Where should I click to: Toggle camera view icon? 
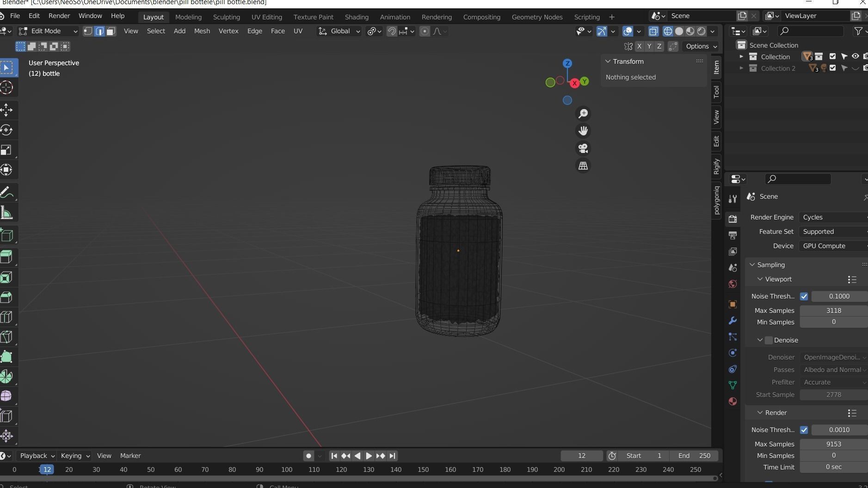(583, 148)
